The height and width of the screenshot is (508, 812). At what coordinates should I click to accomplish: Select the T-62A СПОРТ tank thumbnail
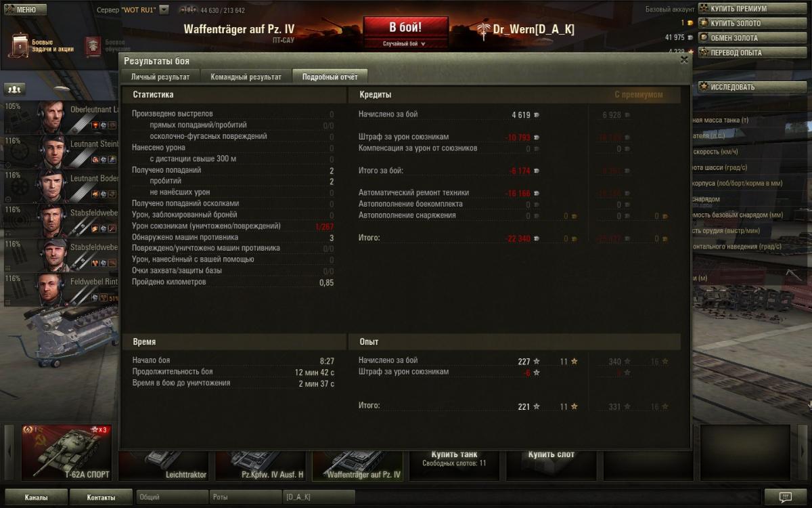66,452
